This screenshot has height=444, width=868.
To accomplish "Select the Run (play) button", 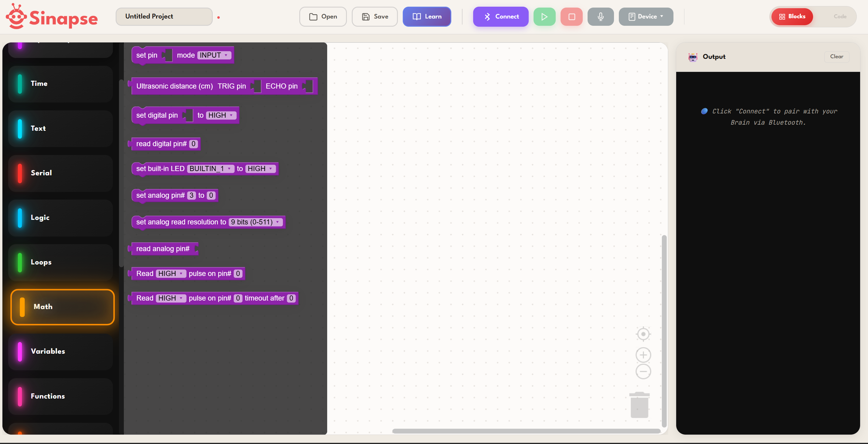I will 544,16.
